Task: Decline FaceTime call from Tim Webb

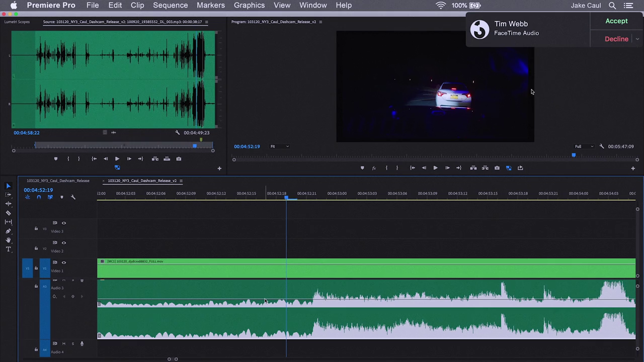Action: point(616,39)
